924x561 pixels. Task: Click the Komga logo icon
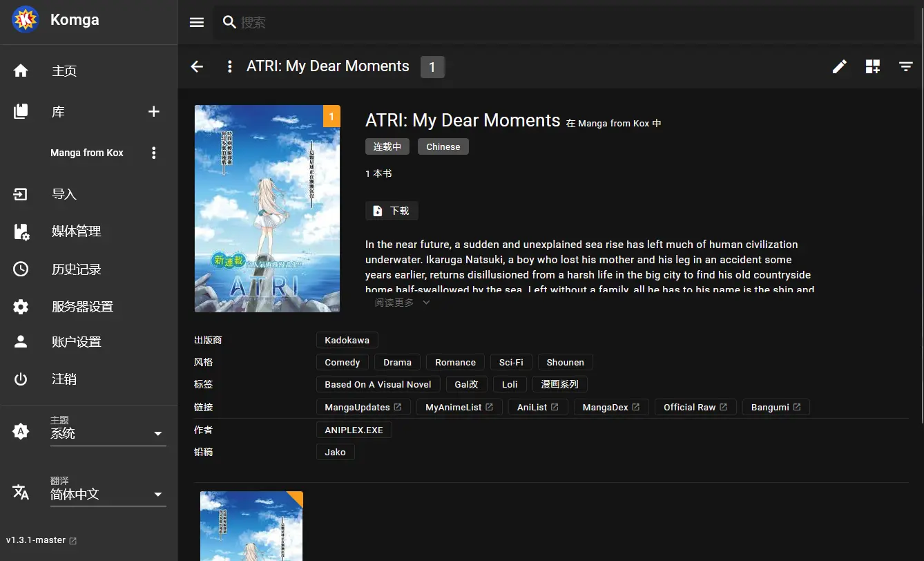[x=26, y=20]
